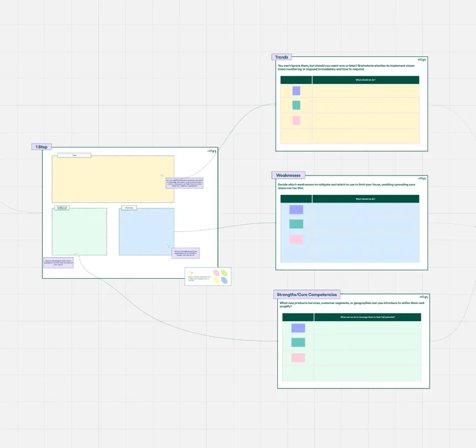Click the logo in the Trends frame
This screenshot has width=476, height=448.
tap(422, 60)
